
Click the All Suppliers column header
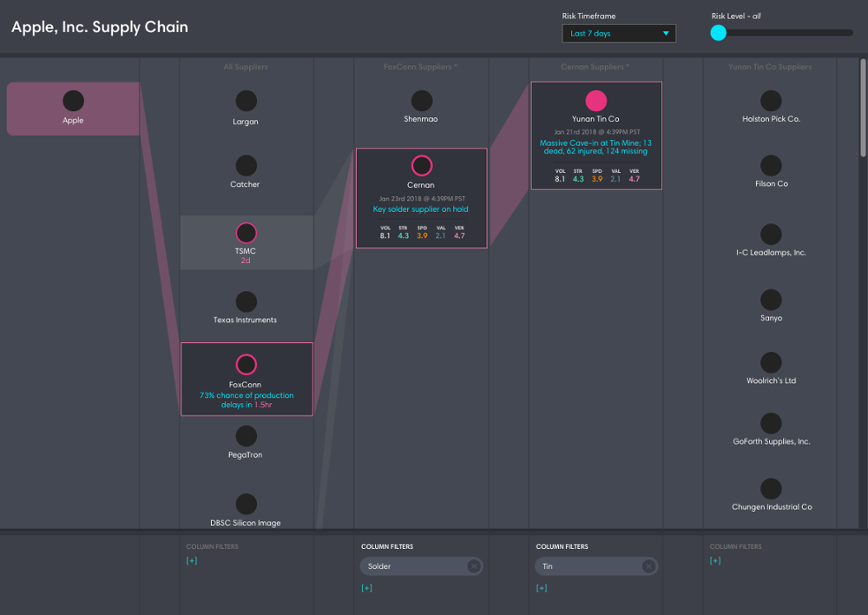[246, 67]
